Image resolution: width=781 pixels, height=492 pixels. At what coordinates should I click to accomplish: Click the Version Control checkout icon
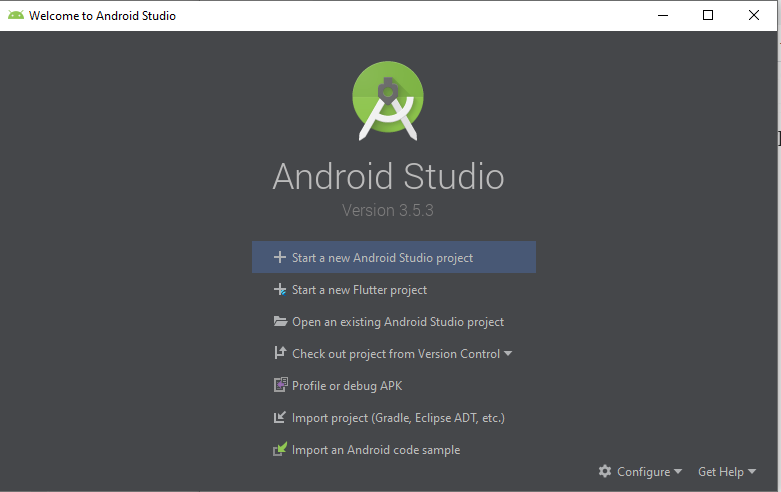[280, 353]
